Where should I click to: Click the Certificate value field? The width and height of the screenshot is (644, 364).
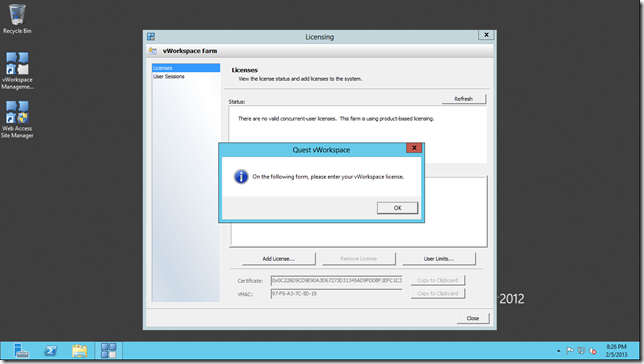point(336,281)
